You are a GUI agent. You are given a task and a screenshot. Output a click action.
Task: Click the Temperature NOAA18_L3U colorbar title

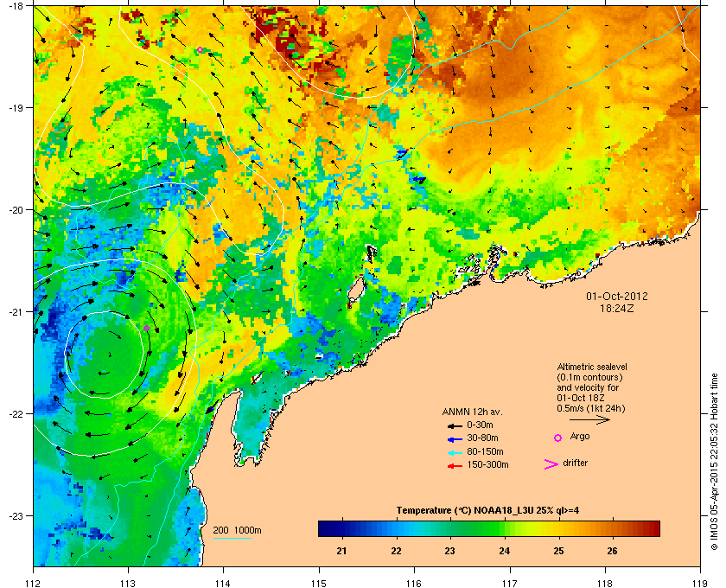coord(487,511)
